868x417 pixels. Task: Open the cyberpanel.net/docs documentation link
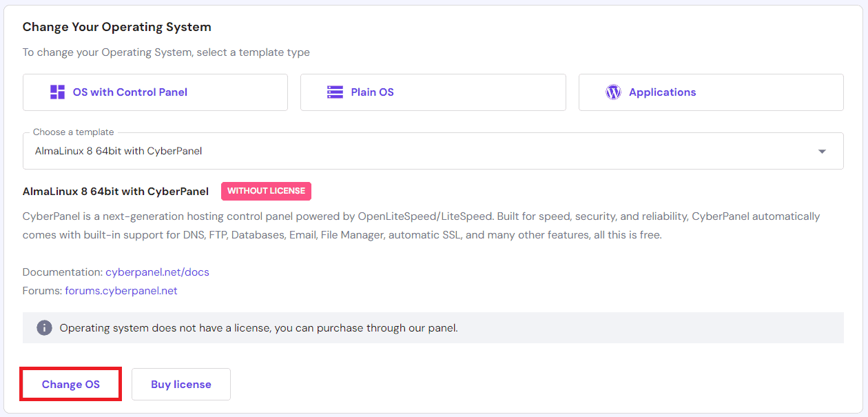(x=157, y=272)
